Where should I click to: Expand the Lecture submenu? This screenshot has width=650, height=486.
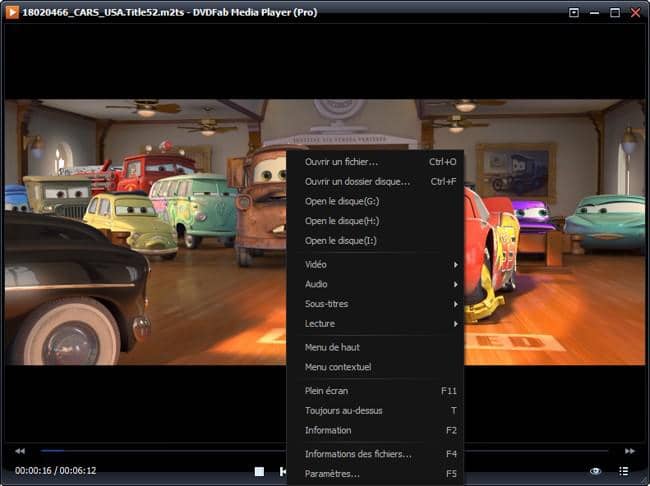[x=375, y=323]
